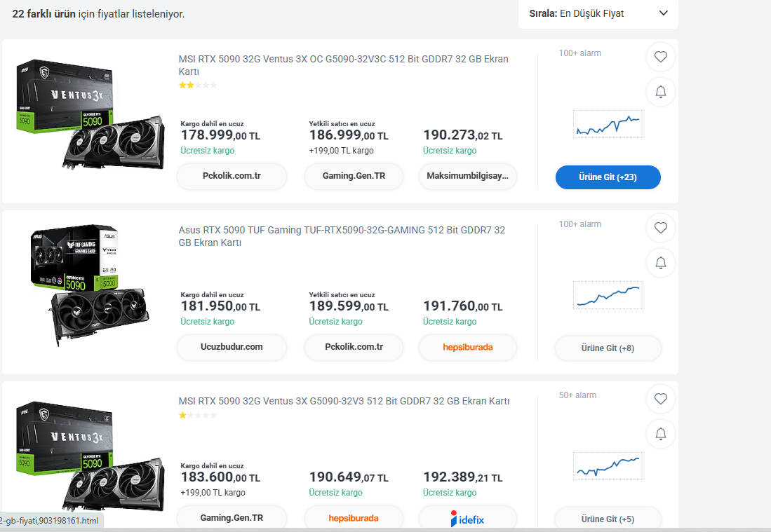The width and height of the screenshot is (771, 532).
Task: Click '+199,00 TL kargo' under 183.600,00 TL
Action: tap(213, 492)
